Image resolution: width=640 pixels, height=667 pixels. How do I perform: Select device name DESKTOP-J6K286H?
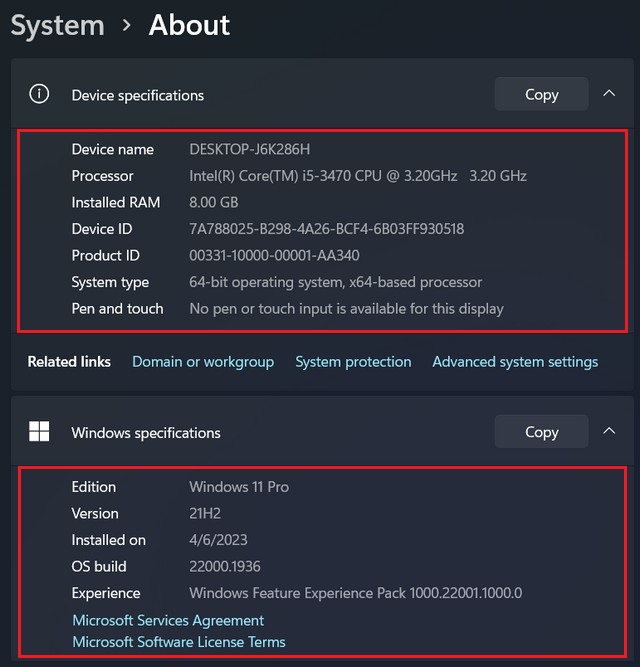(x=250, y=149)
